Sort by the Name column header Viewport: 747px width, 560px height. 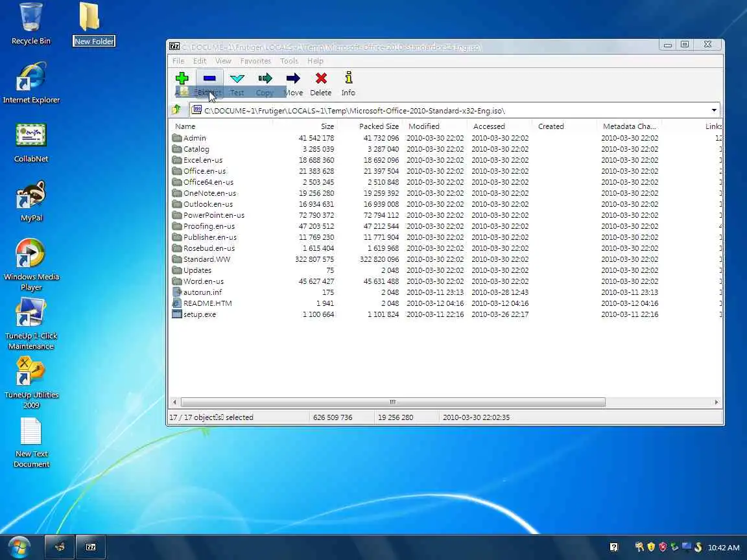tap(185, 126)
